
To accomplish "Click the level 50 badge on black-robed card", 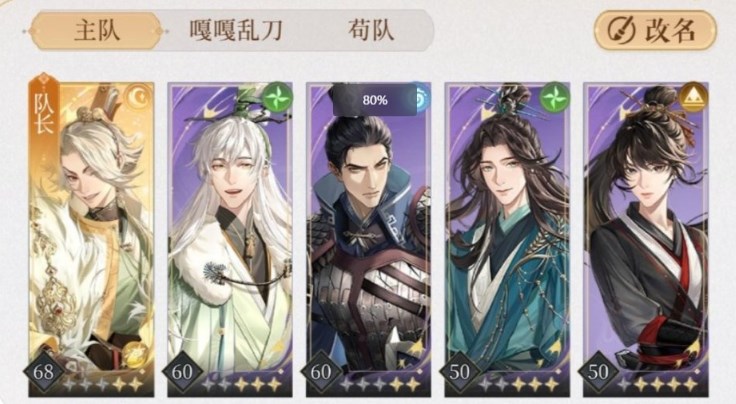I will coord(598,372).
